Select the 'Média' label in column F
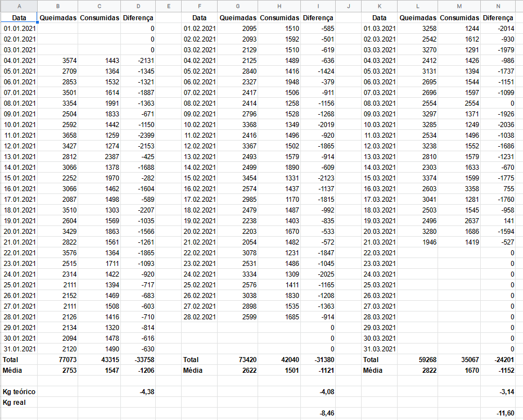The height and width of the screenshot is (420, 523). point(200,370)
